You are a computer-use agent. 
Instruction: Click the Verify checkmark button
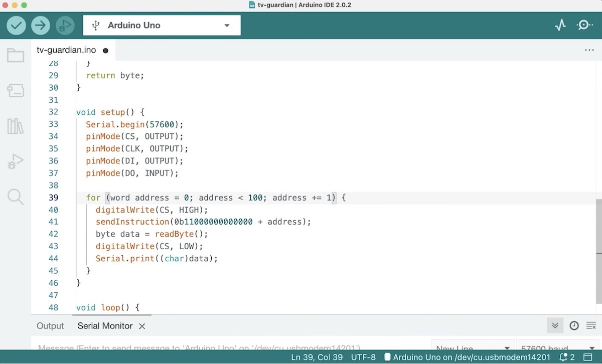click(16, 25)
